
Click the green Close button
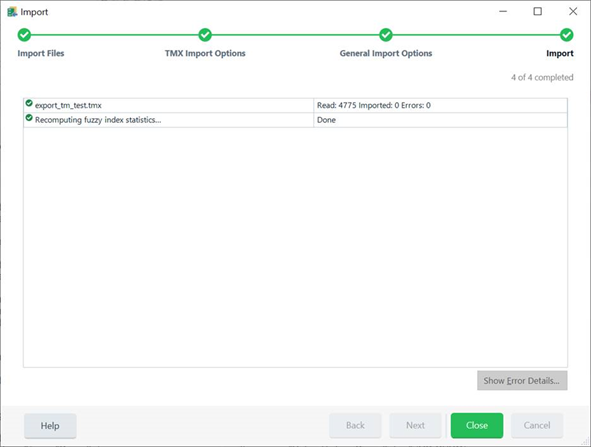[x=477, y=425]
